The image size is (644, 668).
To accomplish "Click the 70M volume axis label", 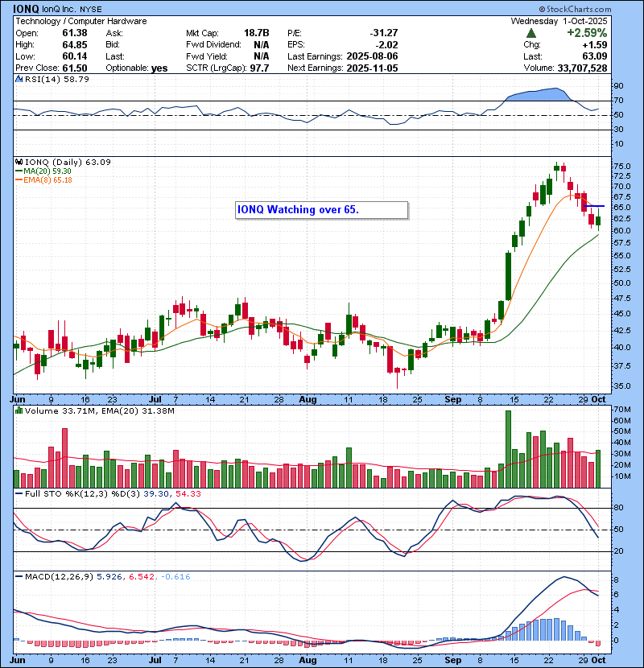I will pyautogui.click(x=622, y=410).
